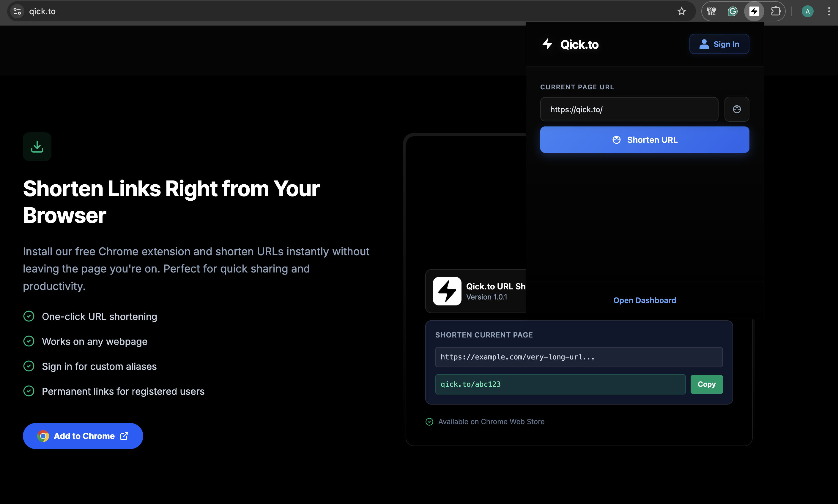
Task: Click the refresh icon beside the URL field
Action: 736,109
